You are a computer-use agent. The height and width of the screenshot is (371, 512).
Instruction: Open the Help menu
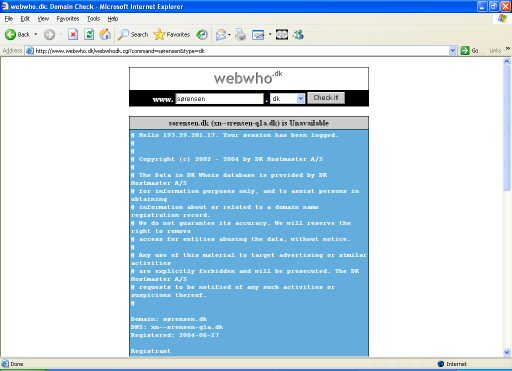tap(113, 19)
